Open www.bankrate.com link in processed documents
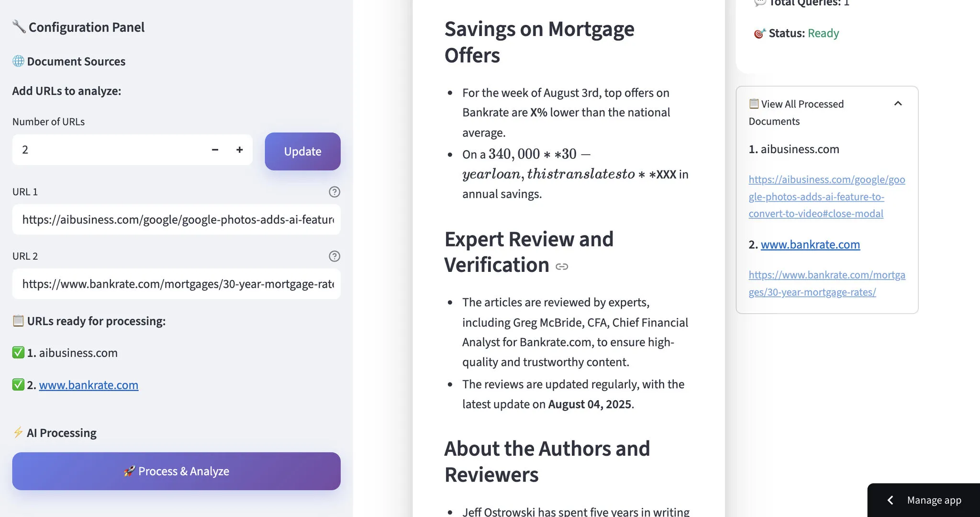The height and width of the screenshot is (517, 980). [810, 245]
